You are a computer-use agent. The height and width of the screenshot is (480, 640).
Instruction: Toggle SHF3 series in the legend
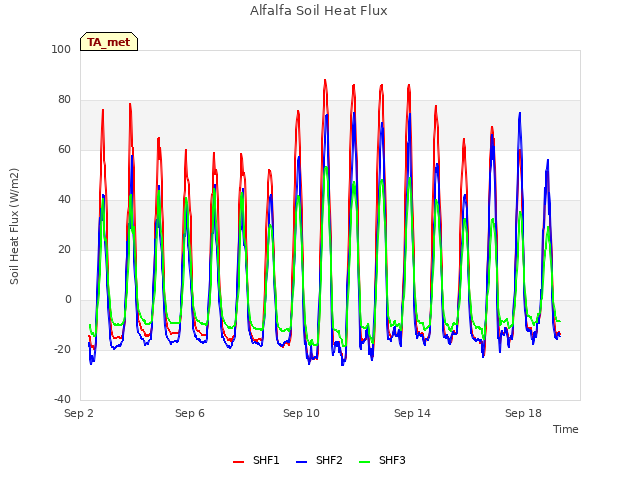point(382,460)
